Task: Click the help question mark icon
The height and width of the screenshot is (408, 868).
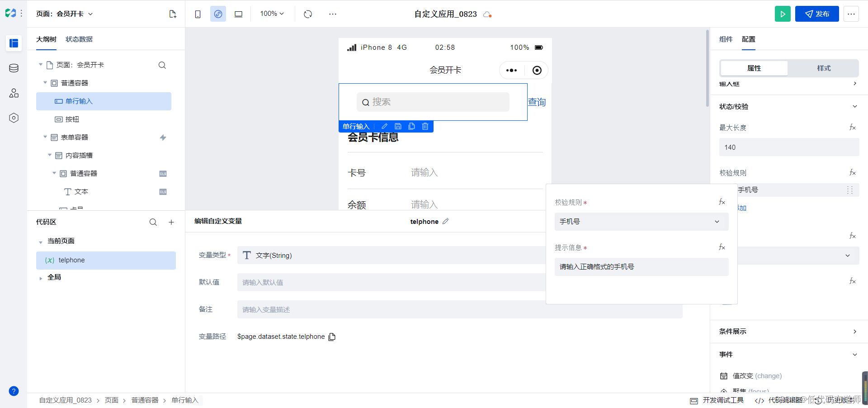Action: 14,391
